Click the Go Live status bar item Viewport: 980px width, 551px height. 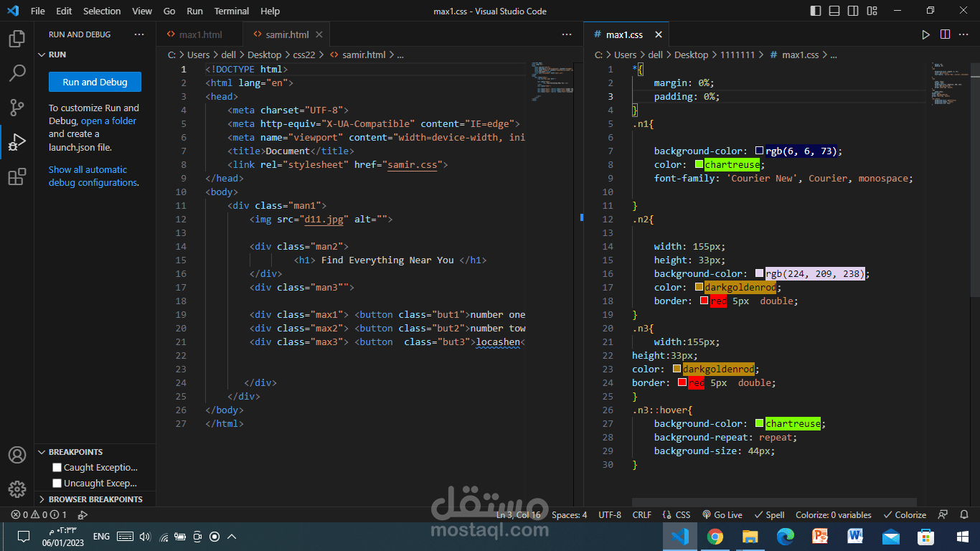[722, 514]
